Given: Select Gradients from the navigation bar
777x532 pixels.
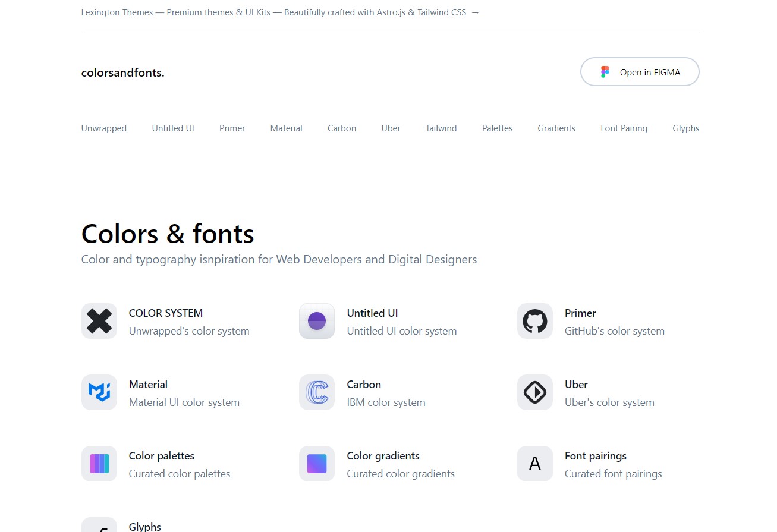Looking at the screenshot, I should [x=556, y=128].
